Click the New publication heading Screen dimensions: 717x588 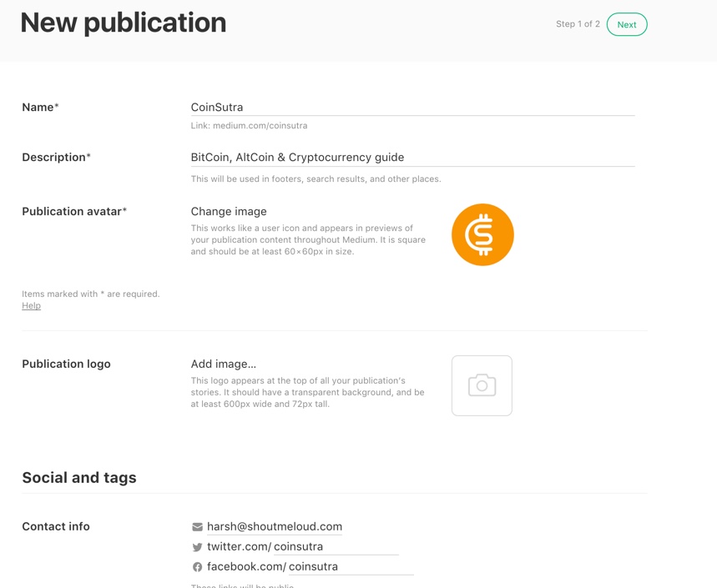click(124, 23)
